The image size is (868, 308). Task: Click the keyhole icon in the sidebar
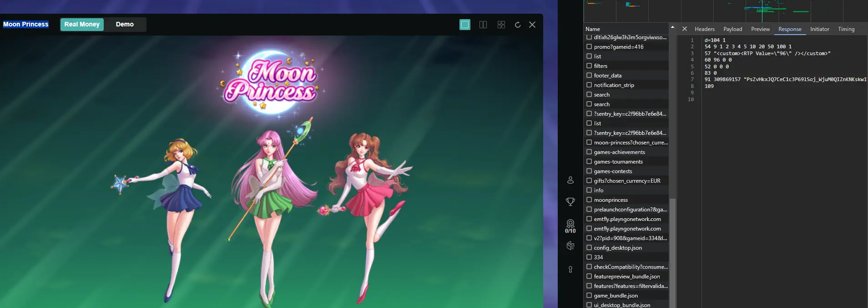click(570, 269)
